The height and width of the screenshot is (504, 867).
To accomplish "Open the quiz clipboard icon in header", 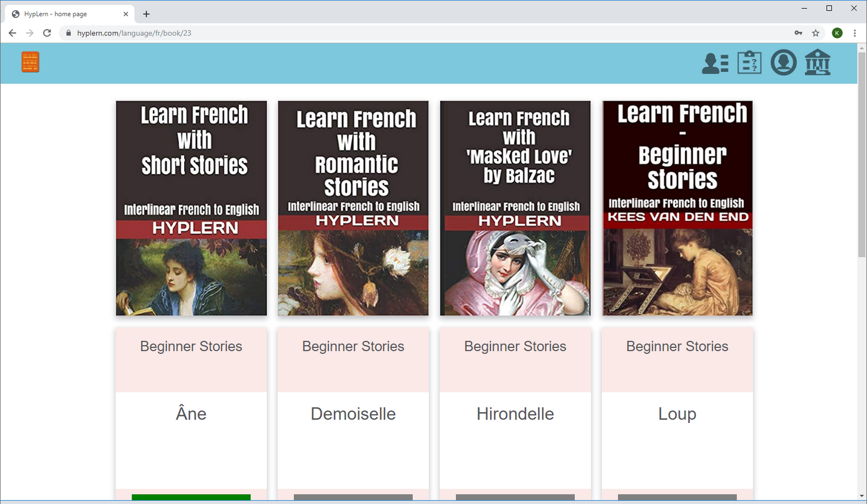I will tap(749, 63).
